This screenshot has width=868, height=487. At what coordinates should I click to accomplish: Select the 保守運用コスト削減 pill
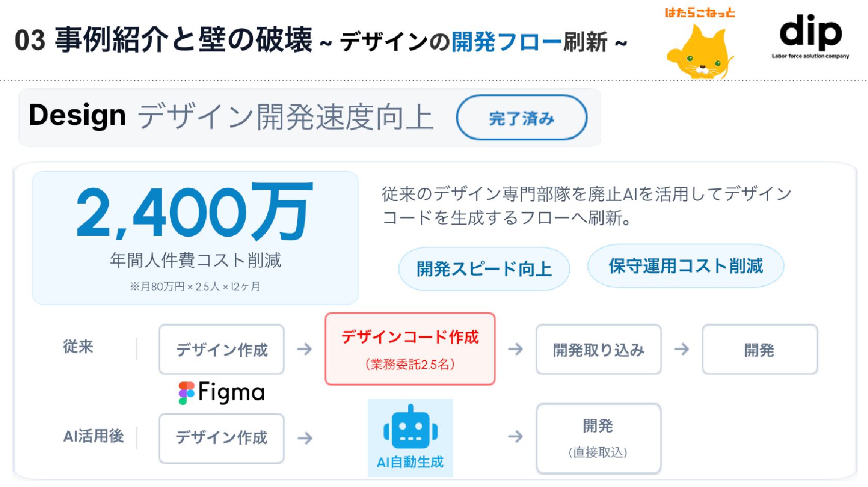coord(686,266)
